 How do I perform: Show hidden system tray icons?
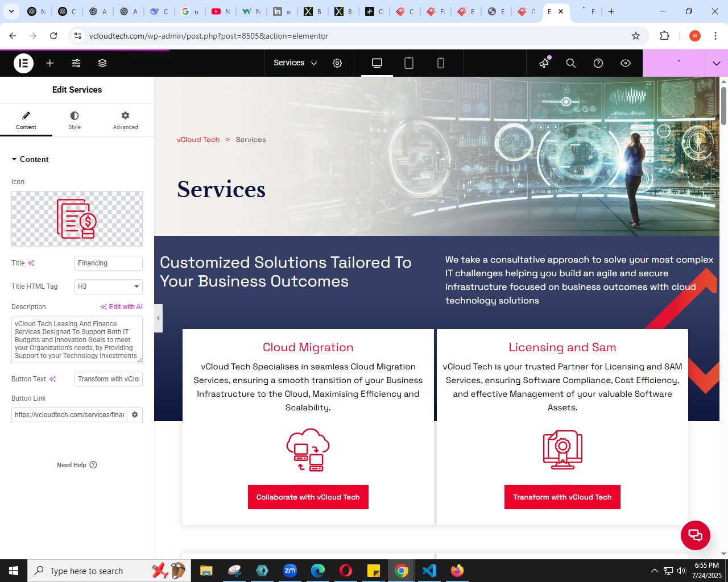click(654, 571)
